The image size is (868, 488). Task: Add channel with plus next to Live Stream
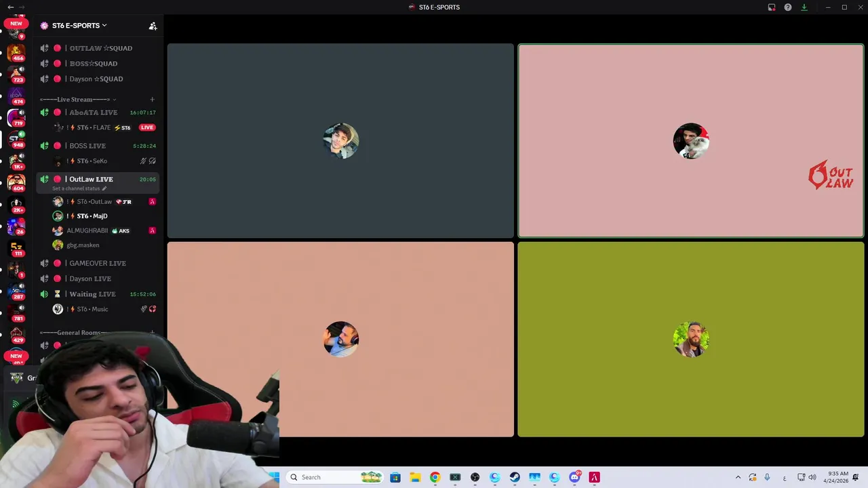click(x=152, y=100)
